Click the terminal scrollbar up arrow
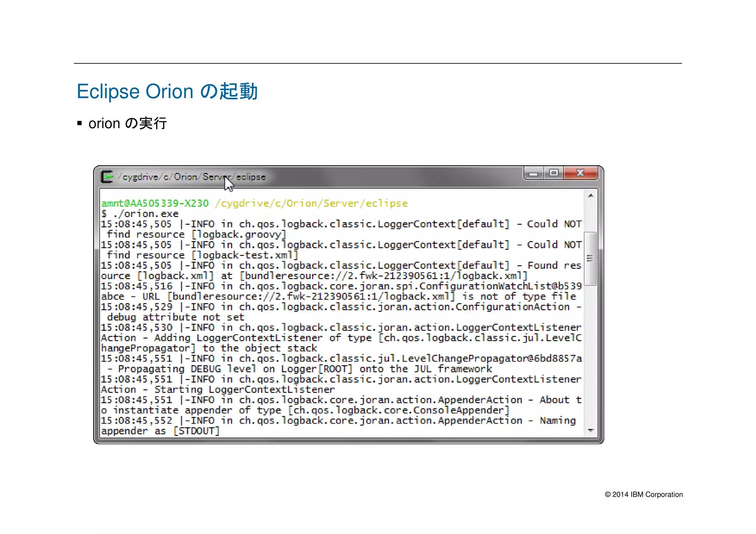 pos(591,196)
